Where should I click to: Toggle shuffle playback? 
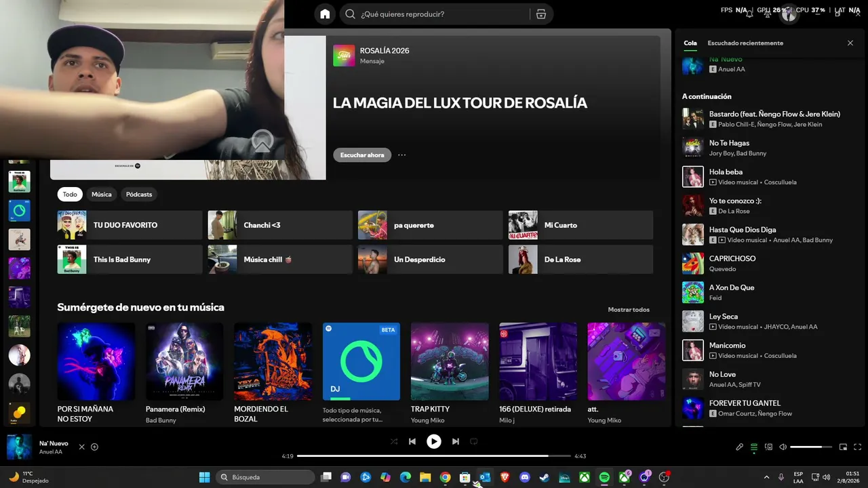tap(394, 441)
